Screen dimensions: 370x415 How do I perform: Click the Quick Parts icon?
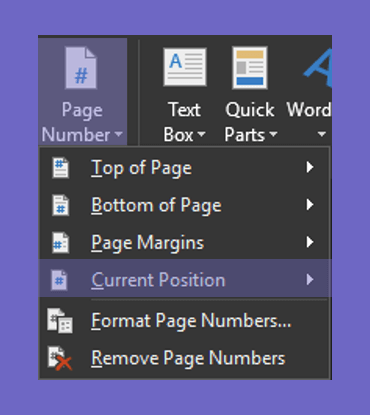[x=250, y=68]
